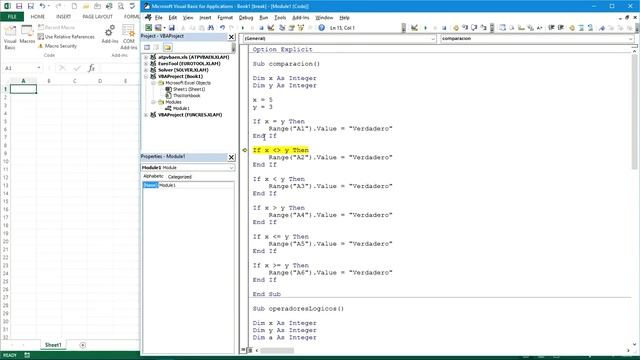
Task: Collapse the Modules folder node
Action: [153, 102]
